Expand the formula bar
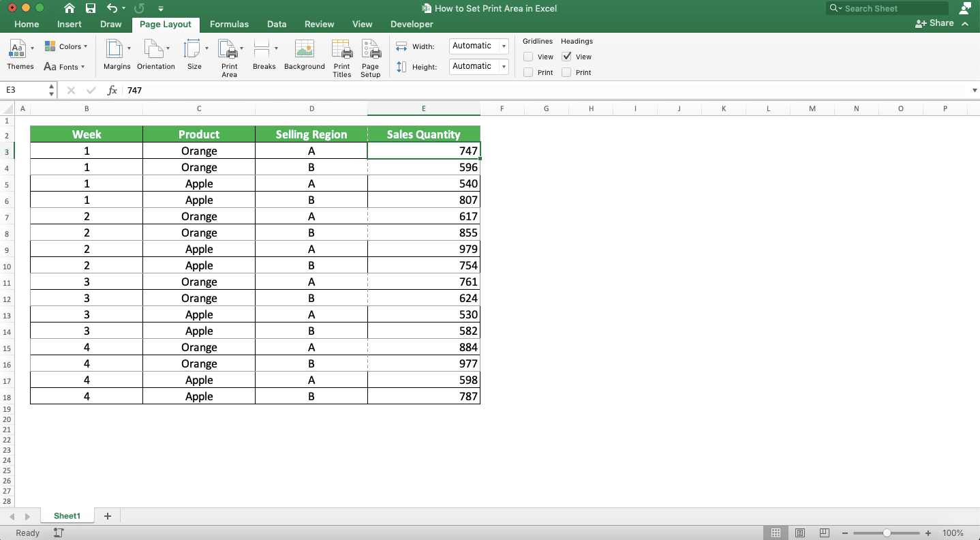This screenshot has width=980, height=540. tap(974, 90)
